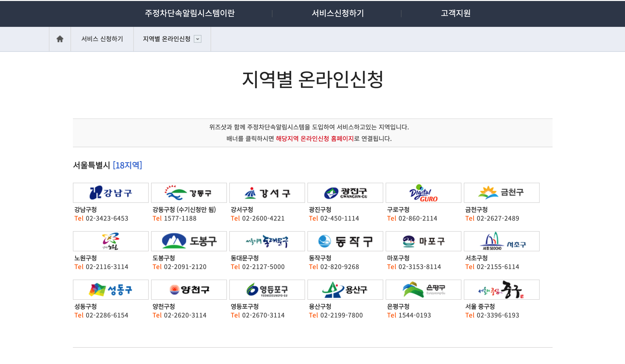Click the 강남구청 text link
625x364 pixels.
coord(86,210)
